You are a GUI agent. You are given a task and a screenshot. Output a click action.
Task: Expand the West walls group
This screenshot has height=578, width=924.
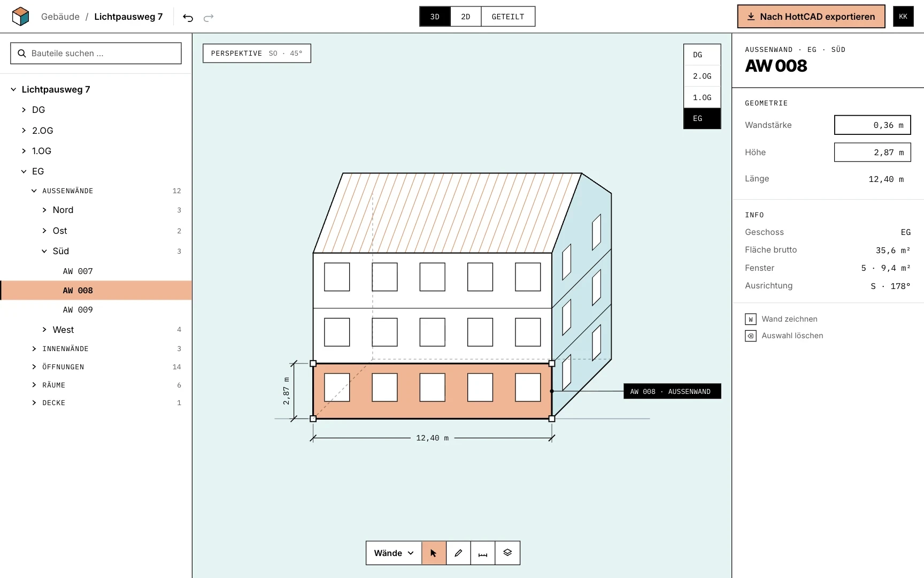(x=44, y=330)
